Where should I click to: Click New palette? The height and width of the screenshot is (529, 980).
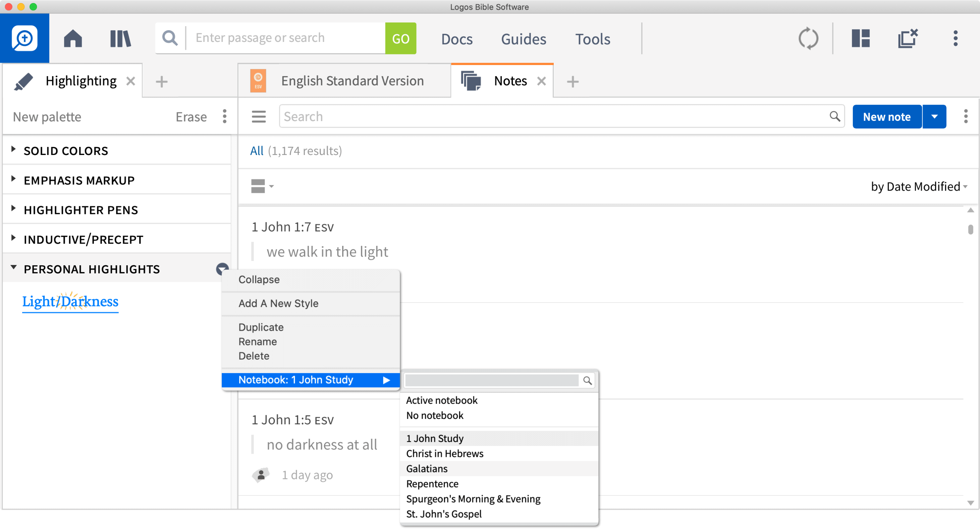coord(47,116)
